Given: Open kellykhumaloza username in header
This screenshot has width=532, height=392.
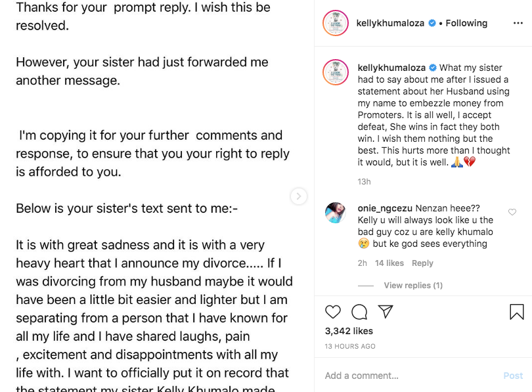Looking at the screenshot, I should [389, 23].
